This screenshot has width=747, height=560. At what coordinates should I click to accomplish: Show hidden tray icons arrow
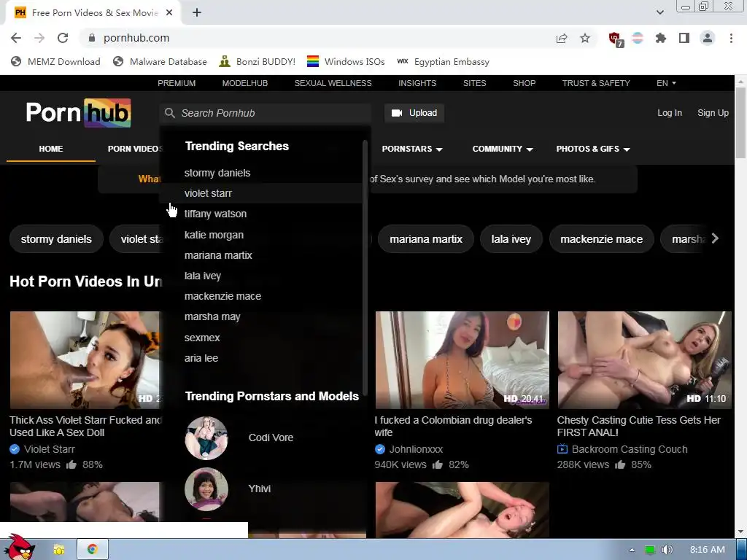(632, 550)
